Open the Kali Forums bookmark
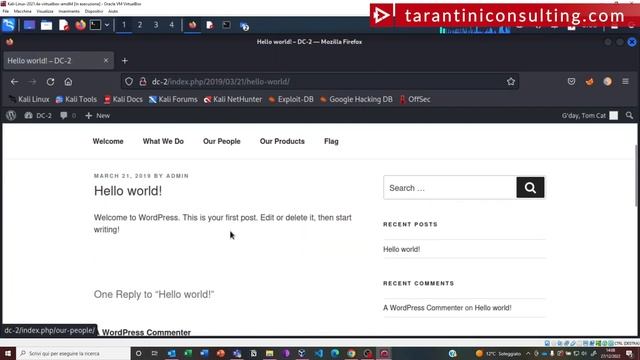The height and width of the screenshot is (360, 640). coord(173,99)
